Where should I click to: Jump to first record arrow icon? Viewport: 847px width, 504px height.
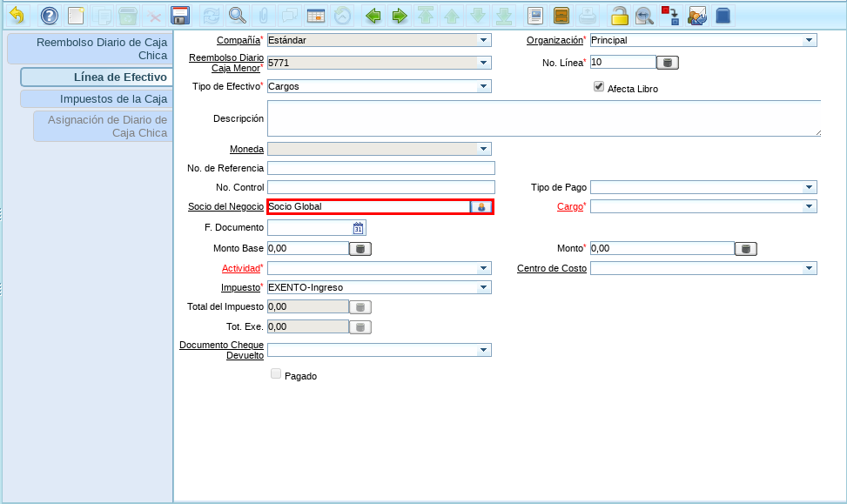coord(426,16)
